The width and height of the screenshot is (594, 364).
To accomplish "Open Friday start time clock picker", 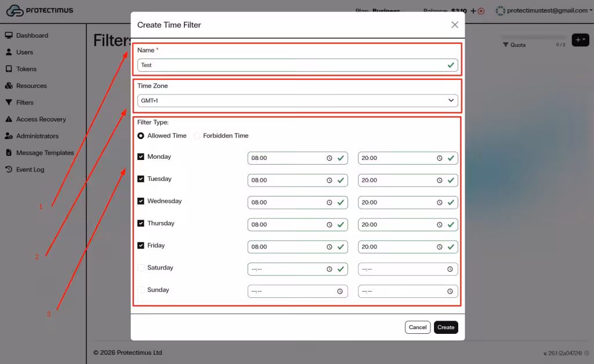I will [329, 247].
